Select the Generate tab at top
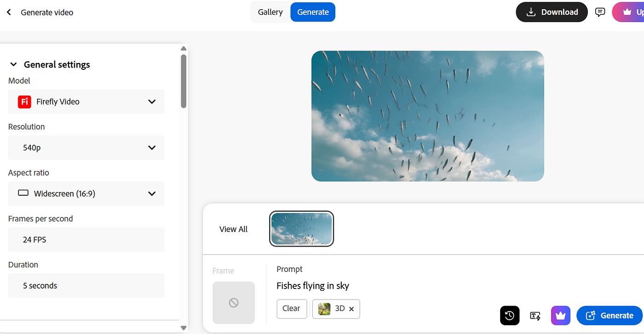Image resolution: width=644 pixels, height=334 pixels. click(313, 12)
